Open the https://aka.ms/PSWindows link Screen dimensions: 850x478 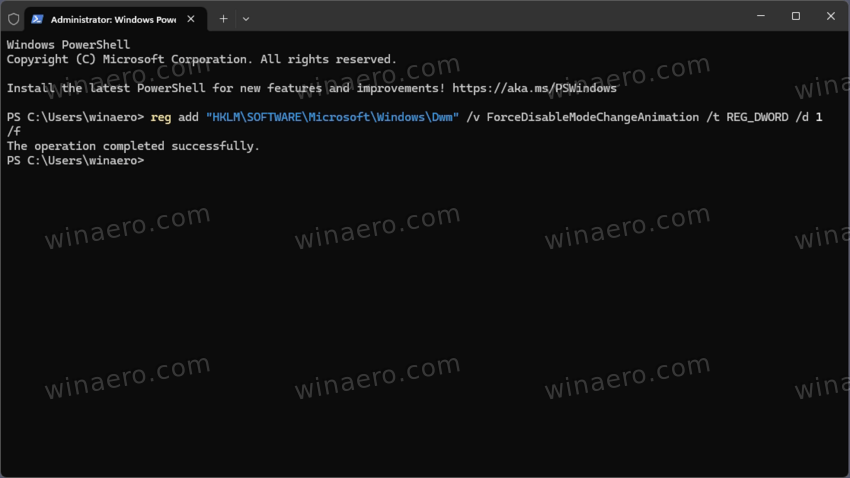click(x=535, y=88)
